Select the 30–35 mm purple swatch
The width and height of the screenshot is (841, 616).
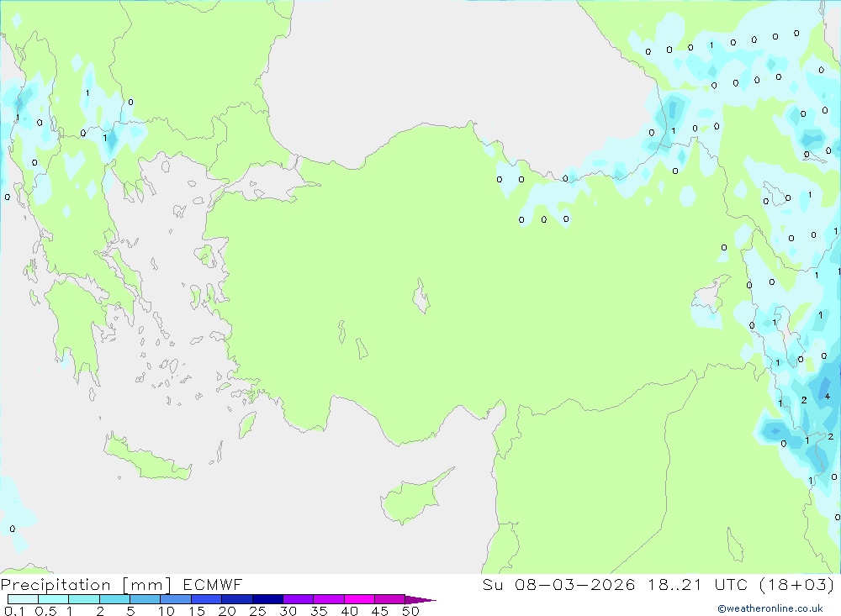298,599
